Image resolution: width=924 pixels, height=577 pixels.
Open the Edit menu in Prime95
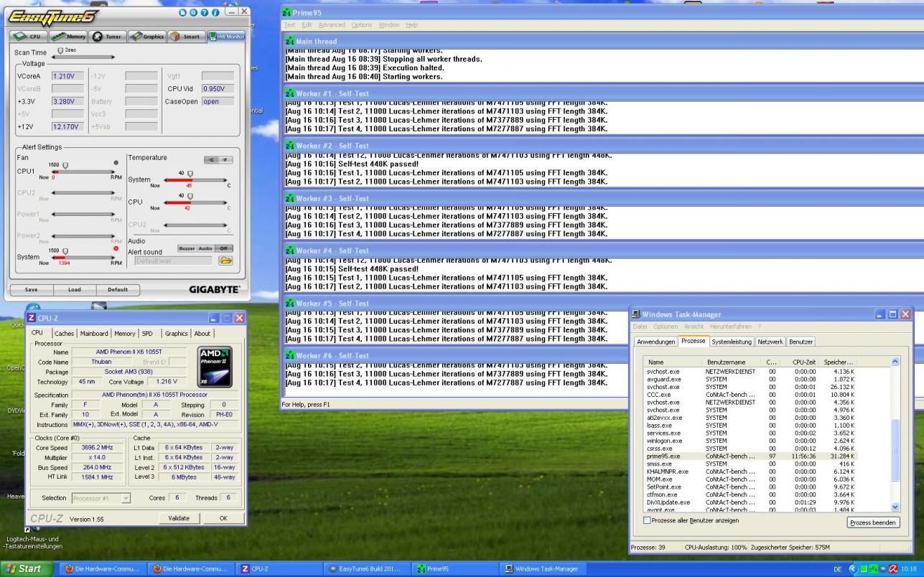307,25
